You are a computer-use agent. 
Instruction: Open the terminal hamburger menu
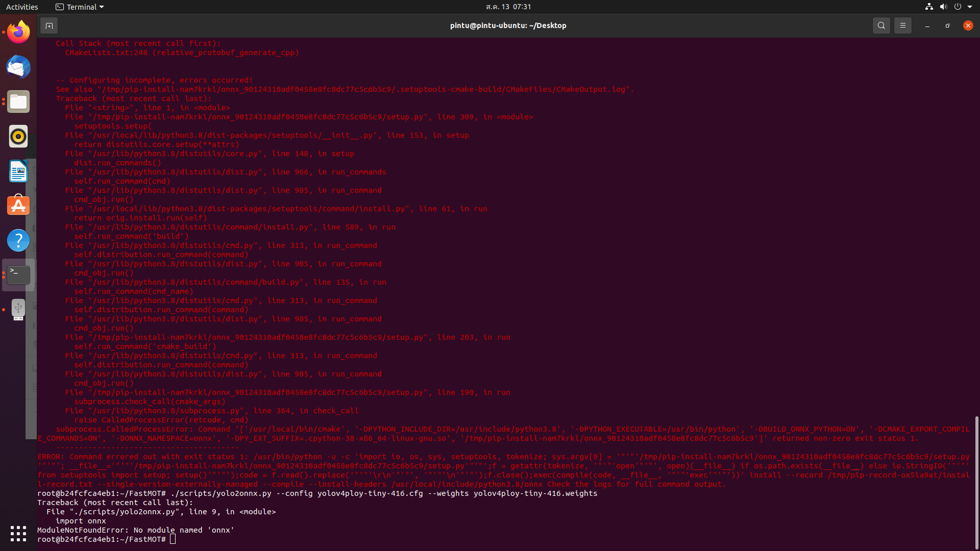tap(902, 25)
